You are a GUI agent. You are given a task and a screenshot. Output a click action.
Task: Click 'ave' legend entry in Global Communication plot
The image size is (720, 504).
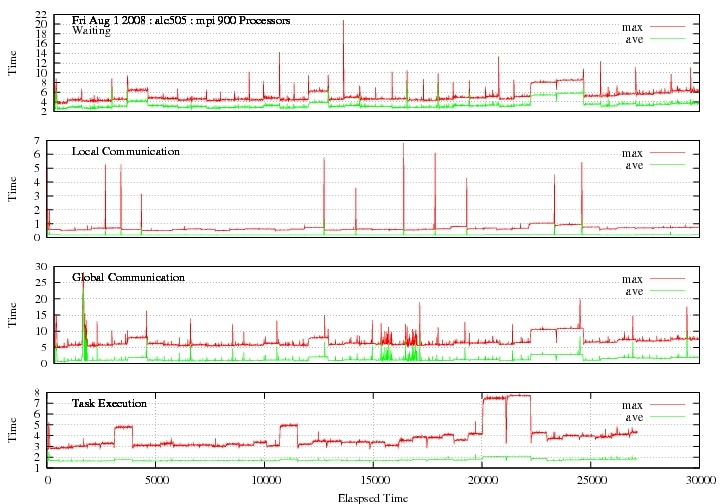(x=634, y=291)
